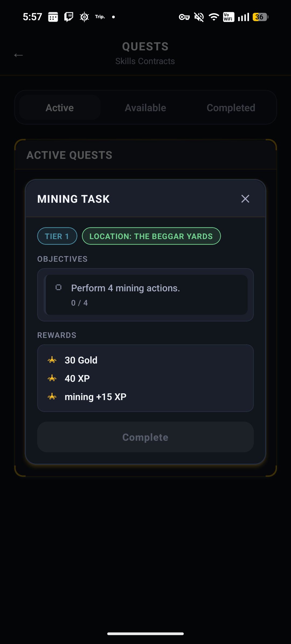Tap the Tier 1 badge
Image resolution: width=291 pixels, height=644 pixels.
point(57,236)
